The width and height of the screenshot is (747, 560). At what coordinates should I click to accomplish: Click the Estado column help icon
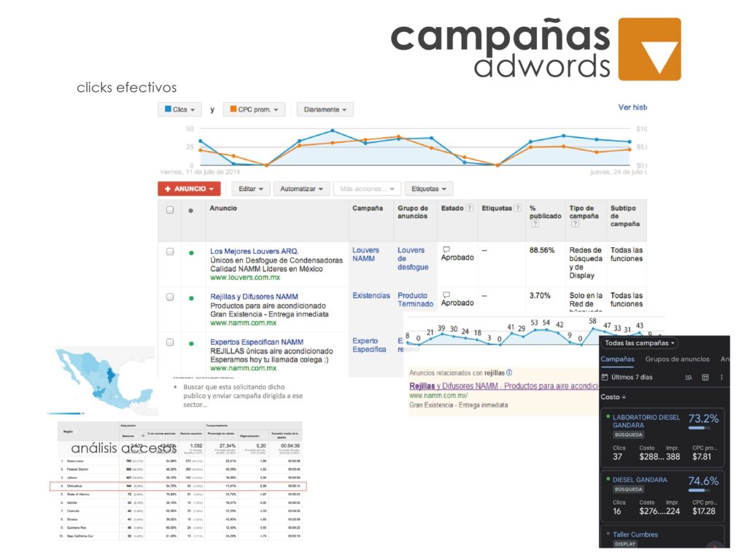[469, 208]
